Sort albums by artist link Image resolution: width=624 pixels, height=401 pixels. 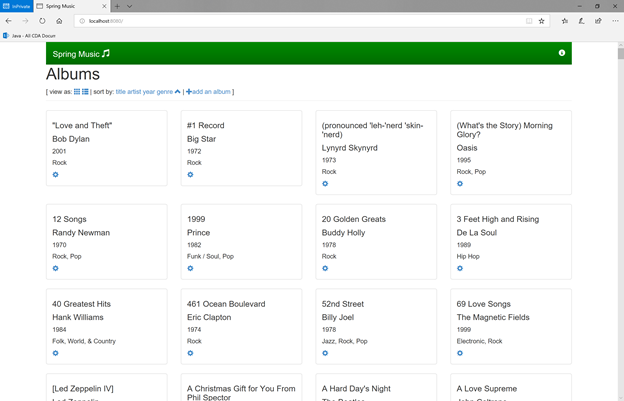(133, 92)
